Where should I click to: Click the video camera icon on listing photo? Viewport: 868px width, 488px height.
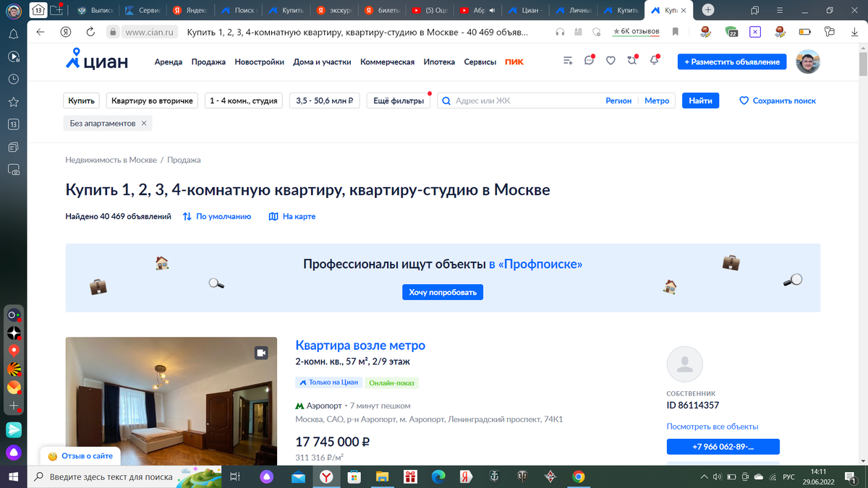pos(262,352)
